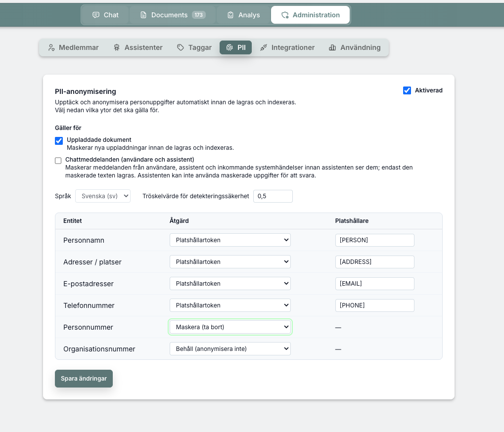
Task: Open the Språk language dropdown
Action: pos(103,196)
